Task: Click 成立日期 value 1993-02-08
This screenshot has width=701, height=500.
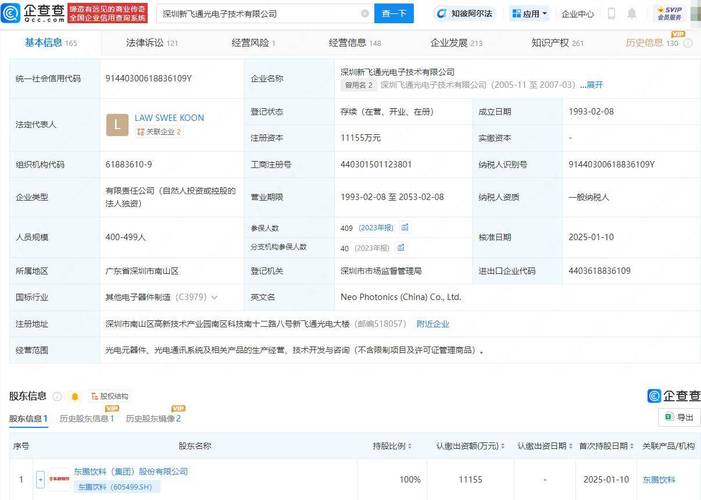Action: [591, 111]
